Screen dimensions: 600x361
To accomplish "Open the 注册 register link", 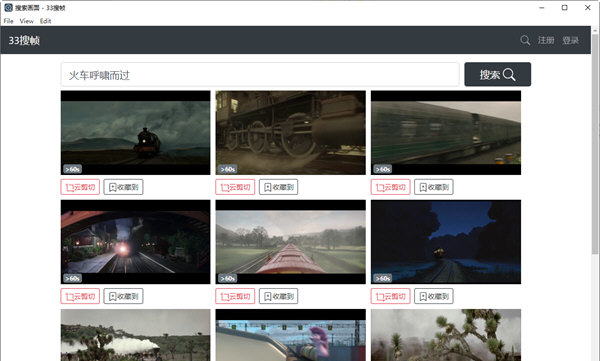I will click(x=546, y=40).
